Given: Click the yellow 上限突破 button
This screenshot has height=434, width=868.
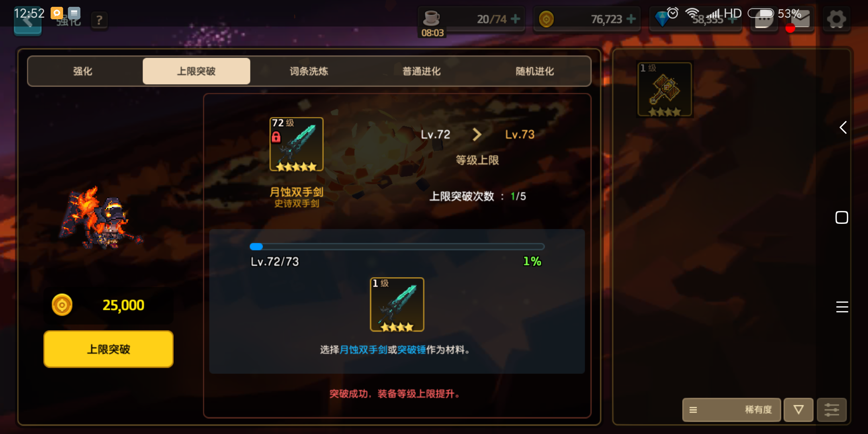Looking at the screenshot, I should [x=108, y=349].
